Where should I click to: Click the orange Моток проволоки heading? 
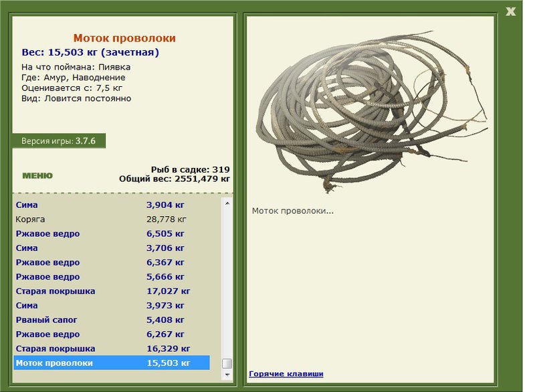click(124, 38)
